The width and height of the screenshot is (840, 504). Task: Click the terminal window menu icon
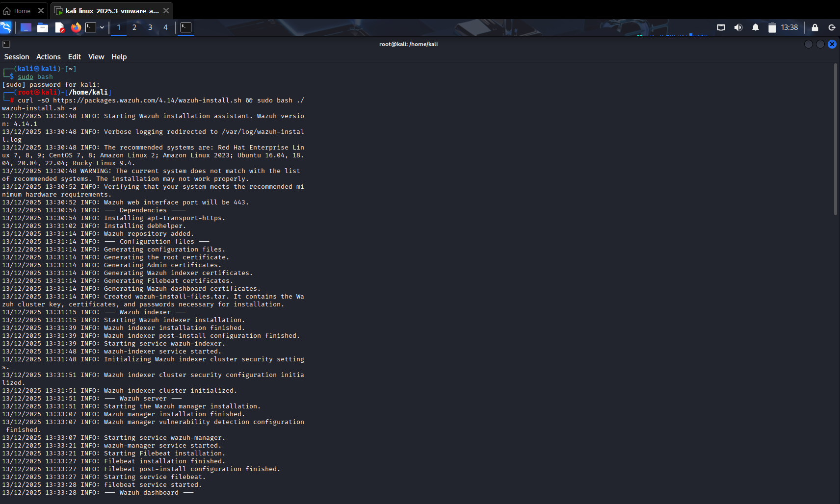coord(6,44)
